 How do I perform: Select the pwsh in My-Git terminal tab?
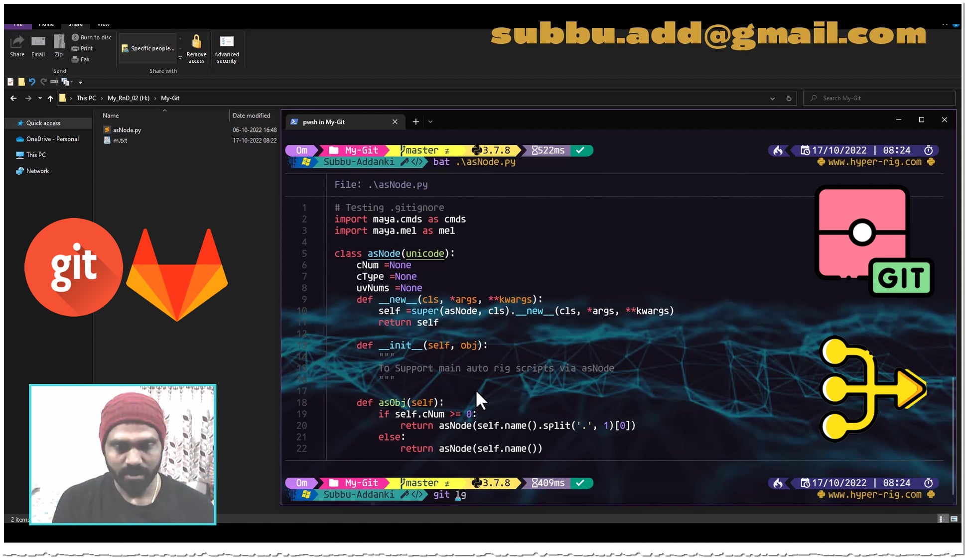coord(323,121)
